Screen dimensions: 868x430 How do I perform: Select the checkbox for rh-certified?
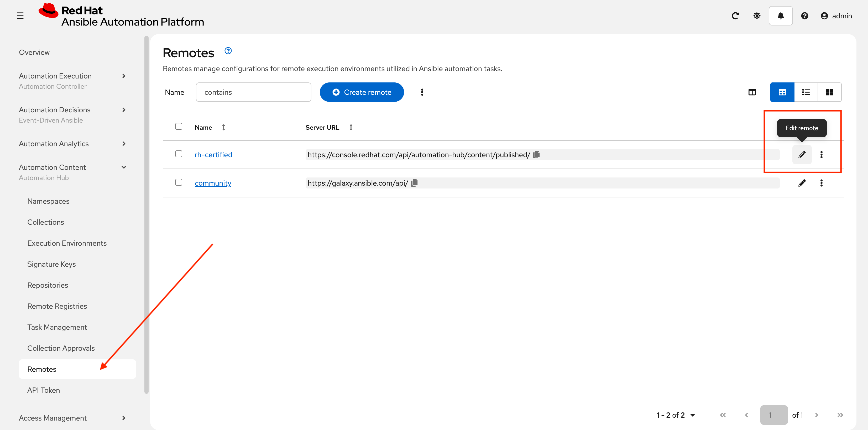click(x=179, y=154)
